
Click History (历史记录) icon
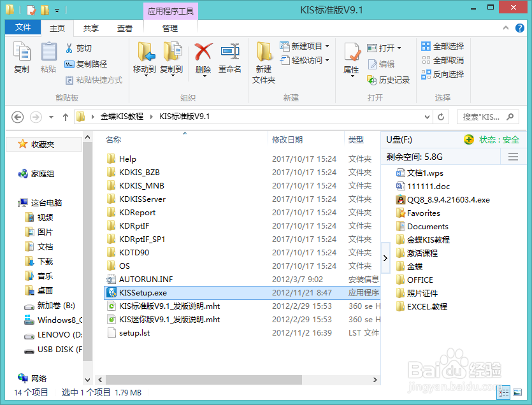coord(372,80)
